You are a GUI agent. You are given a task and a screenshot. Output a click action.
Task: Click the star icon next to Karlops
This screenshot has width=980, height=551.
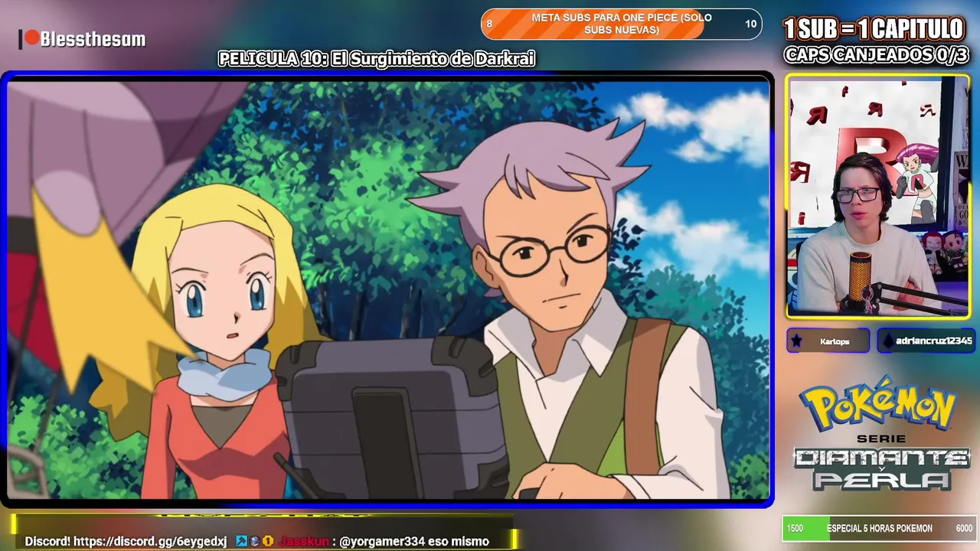(x=796, y=341)
